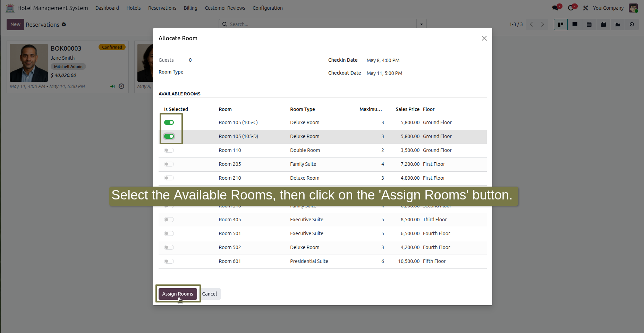Click the debug tools wrench icon
This screenshot has width=644, height=333.
(585, 8)
